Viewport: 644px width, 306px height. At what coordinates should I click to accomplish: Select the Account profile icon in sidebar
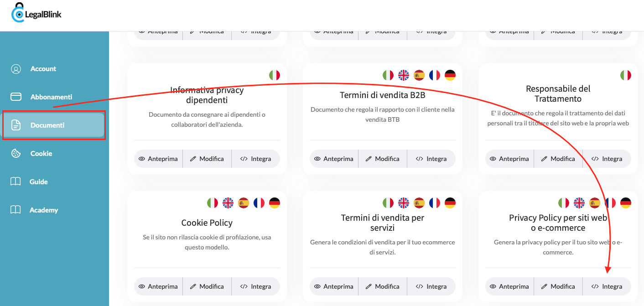pos(16,68)
